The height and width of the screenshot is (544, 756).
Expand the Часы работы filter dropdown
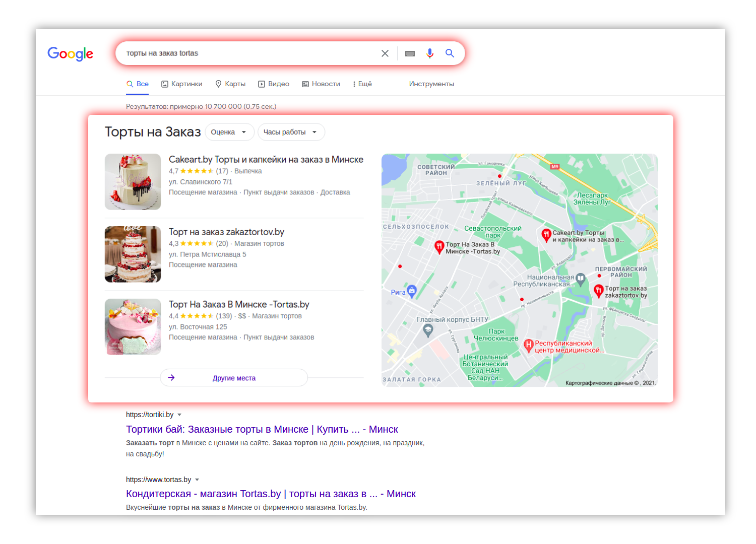tap(291, 132)
